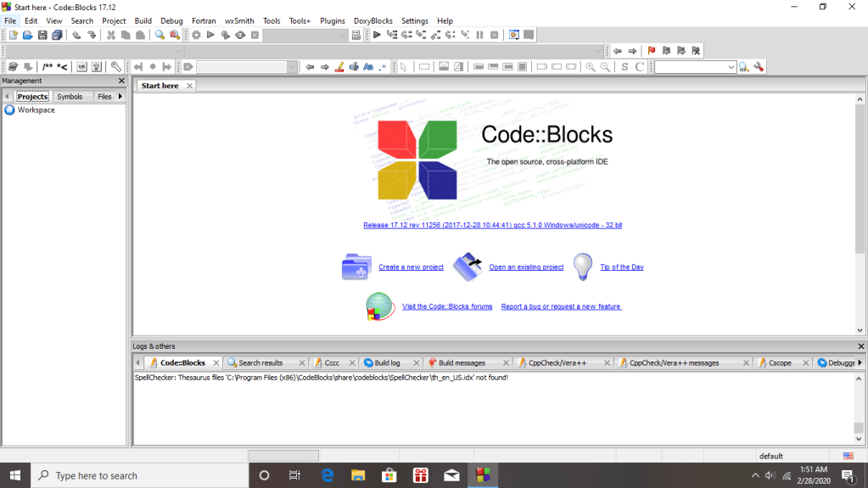Click the New file toolbar icon
868x488 pixels.
coord(13,35)
